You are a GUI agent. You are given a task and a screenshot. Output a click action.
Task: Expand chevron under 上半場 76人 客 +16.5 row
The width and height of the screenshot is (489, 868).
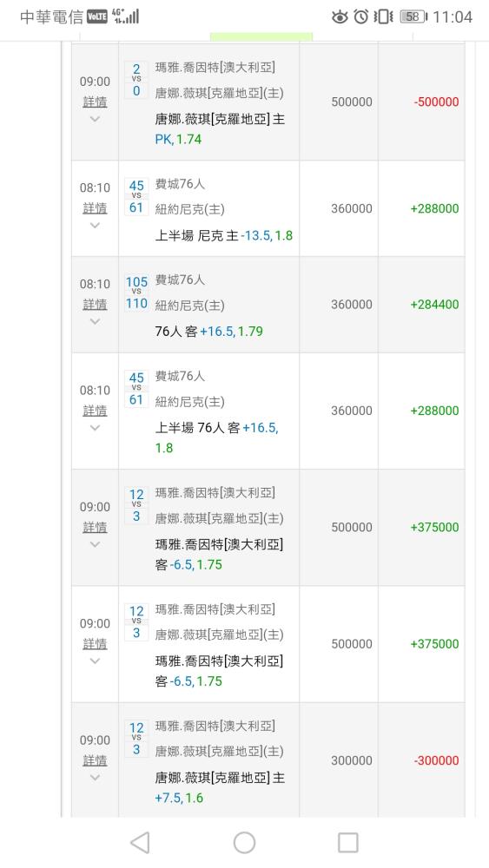pos(95,428)
